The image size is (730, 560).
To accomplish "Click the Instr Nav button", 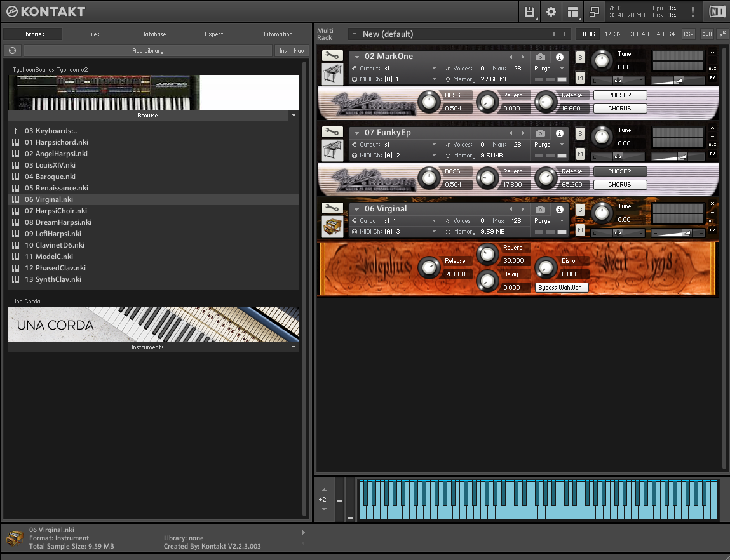I will [292, 50].
